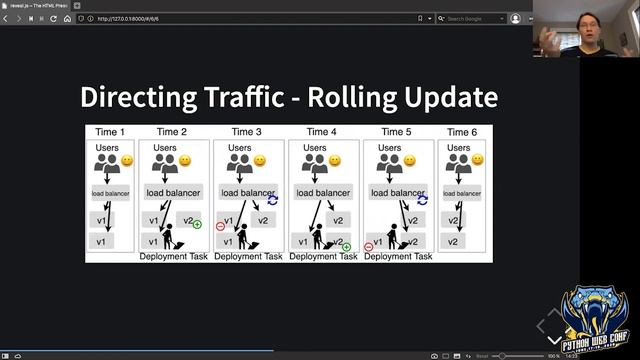The width and height of the screenshot is (640, 360).
Task: Click the Time 5 label
Action: point(396,132)
